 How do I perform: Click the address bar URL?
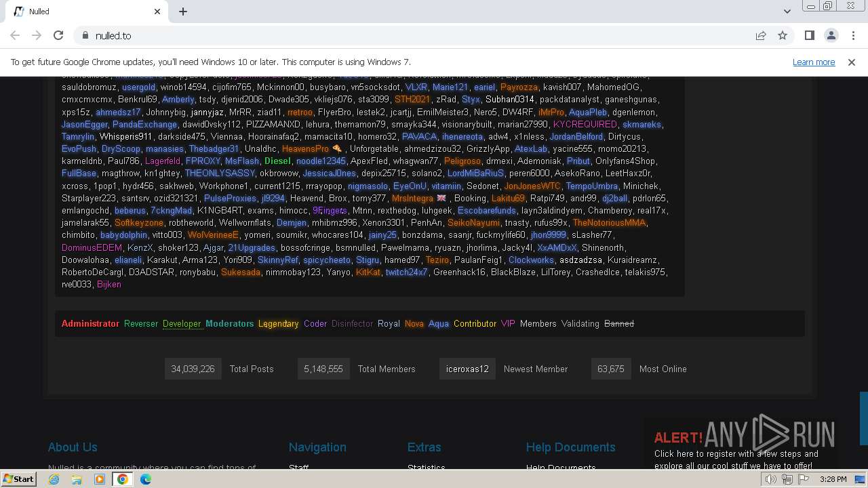[113, 35]
